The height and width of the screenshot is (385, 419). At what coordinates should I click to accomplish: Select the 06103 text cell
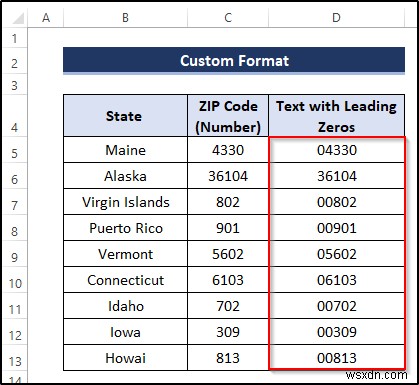[337, 280]
